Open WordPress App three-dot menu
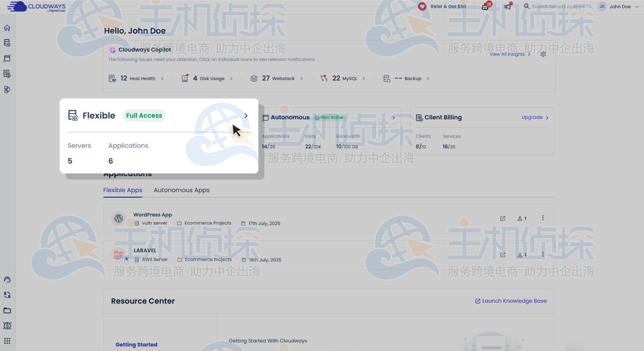The image size is (644, 351). click(x=543, y=218)
